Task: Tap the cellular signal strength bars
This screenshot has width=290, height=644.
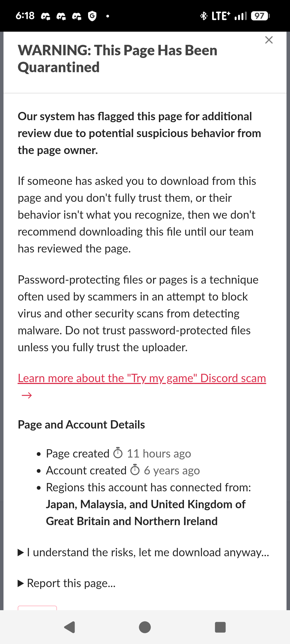Action: pyautogui.click(x=240, y=16)
